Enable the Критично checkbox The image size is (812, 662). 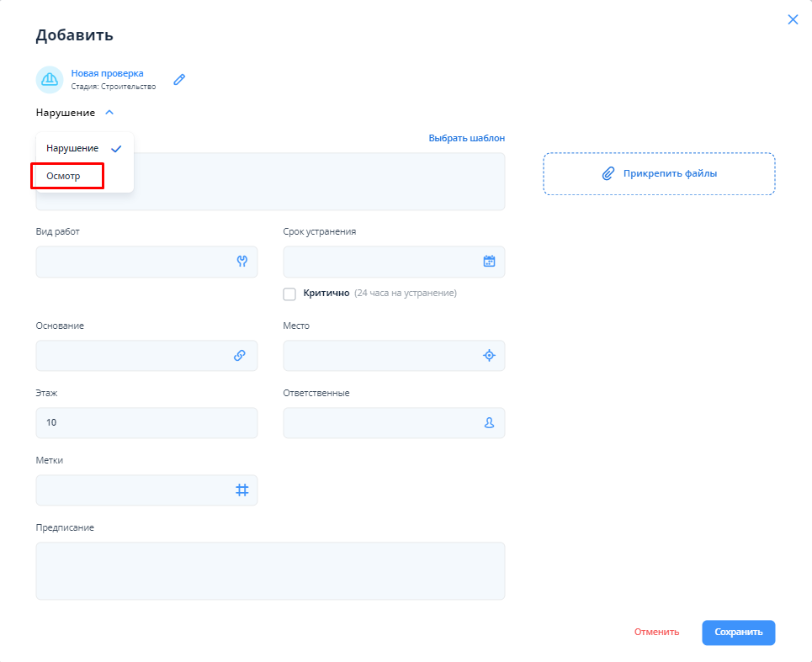pos(289,294)
